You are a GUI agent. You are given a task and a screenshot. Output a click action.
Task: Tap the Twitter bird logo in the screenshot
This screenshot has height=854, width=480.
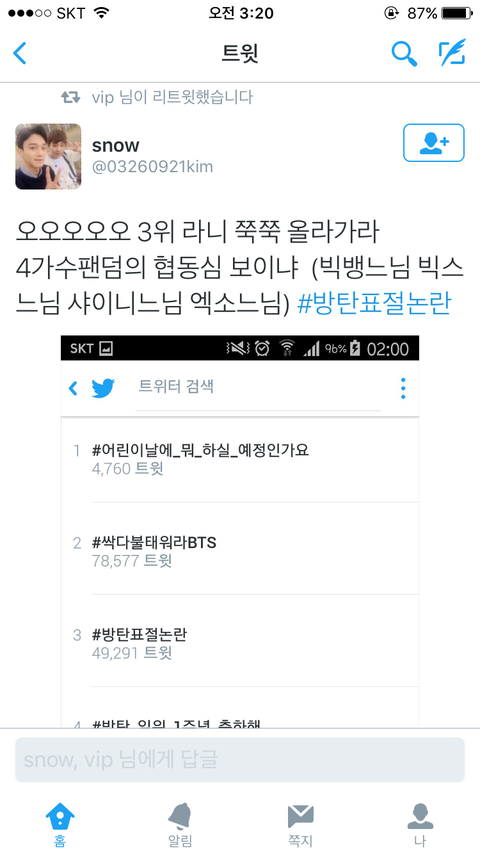click(x=103, y=388)
